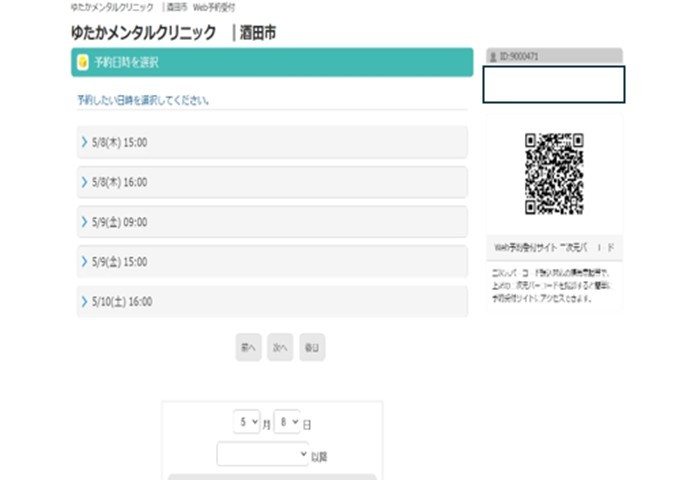The image size is (690, 480).
Task: Show next slots with 次へ
Action: 280,348
